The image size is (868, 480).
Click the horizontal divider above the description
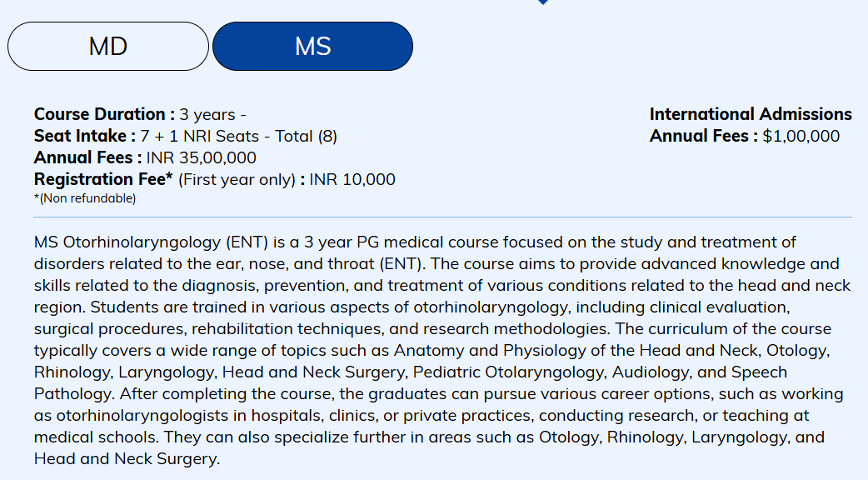(442, 217)
